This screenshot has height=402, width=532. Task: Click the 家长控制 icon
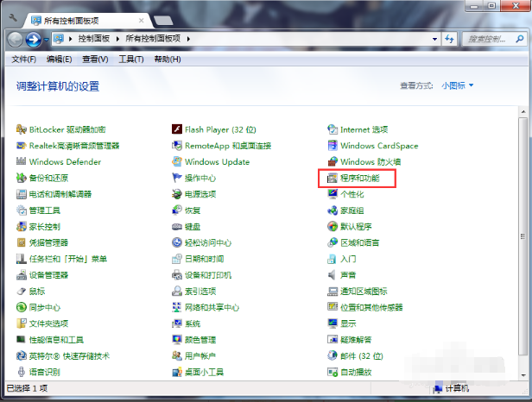[21, 226]
